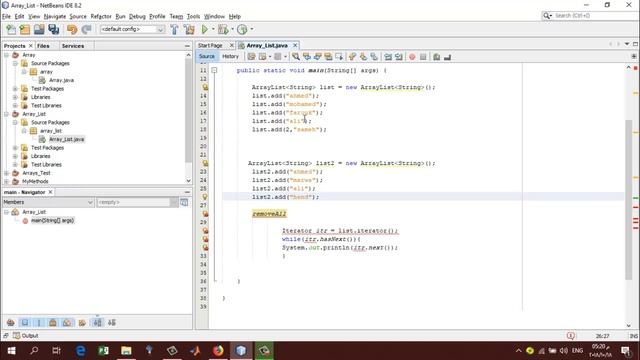Open the Output window button
This screenshot has width=640, height=360.
[25, 336]
